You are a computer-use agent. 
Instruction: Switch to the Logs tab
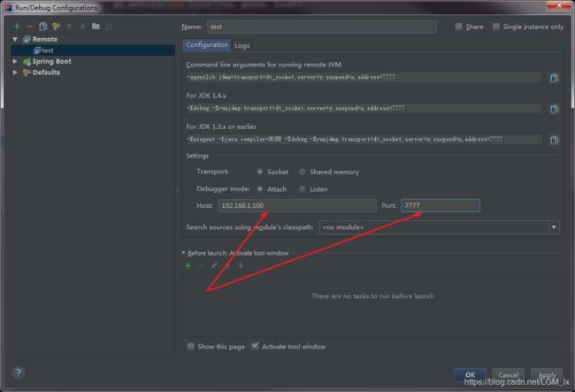pyautogui.click(x=242, y=45)
